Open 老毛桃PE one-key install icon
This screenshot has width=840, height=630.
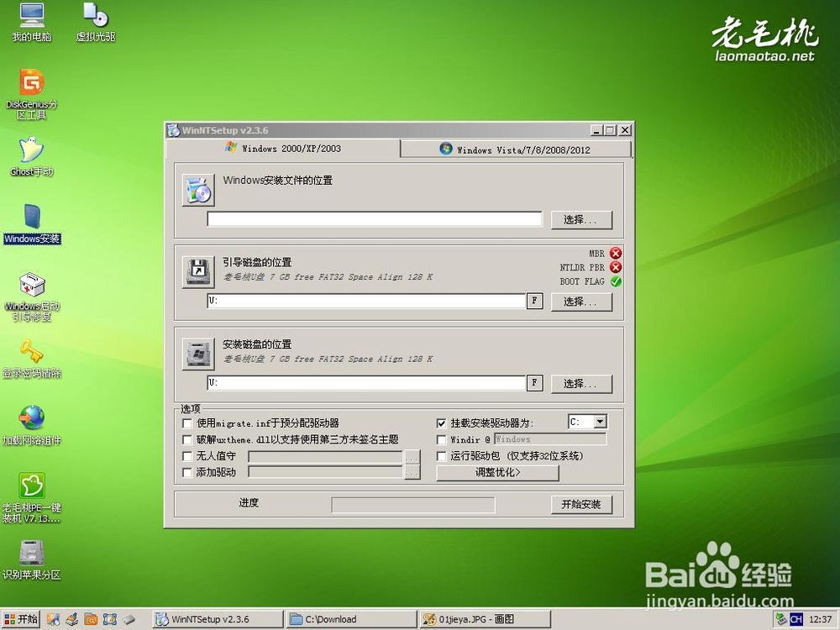pyautogui.click(x=32, y=498)
